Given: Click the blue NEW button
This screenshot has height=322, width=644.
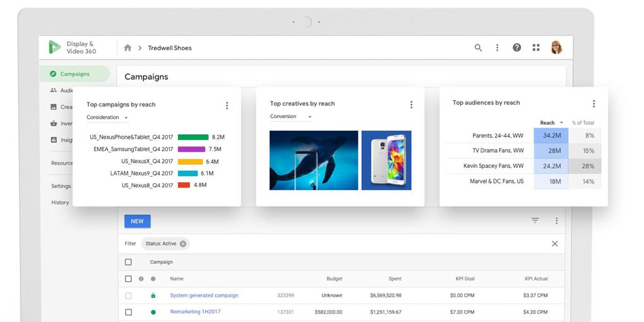Looking at the screenshot, I should tap(137, 222).
